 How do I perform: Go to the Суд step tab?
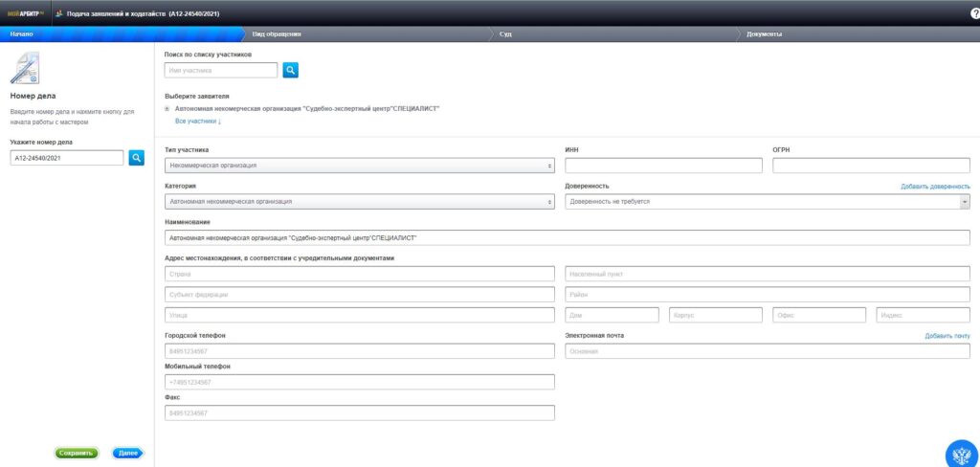[505, 34]
